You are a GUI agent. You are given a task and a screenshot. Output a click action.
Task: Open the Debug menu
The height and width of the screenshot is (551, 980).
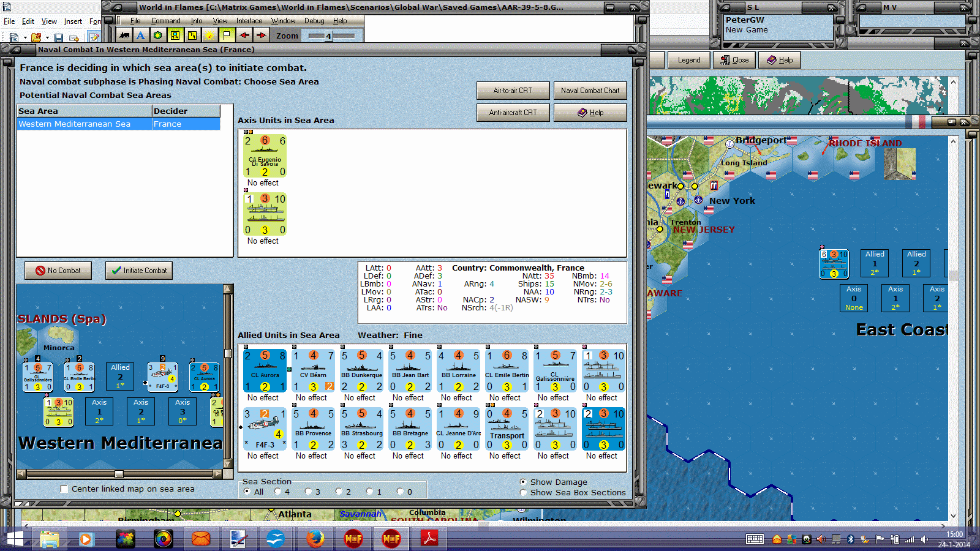point(314,21)
